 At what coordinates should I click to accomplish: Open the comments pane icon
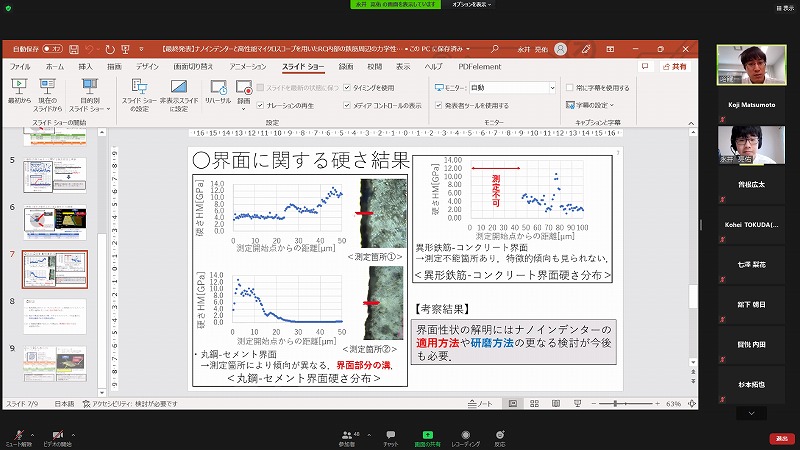point(645,66)
